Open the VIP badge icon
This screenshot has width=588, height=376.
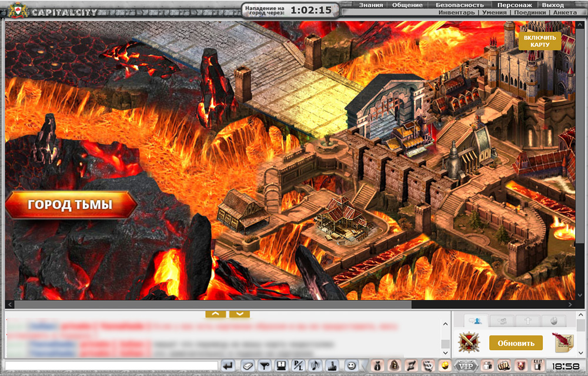(x=467, y=365)
